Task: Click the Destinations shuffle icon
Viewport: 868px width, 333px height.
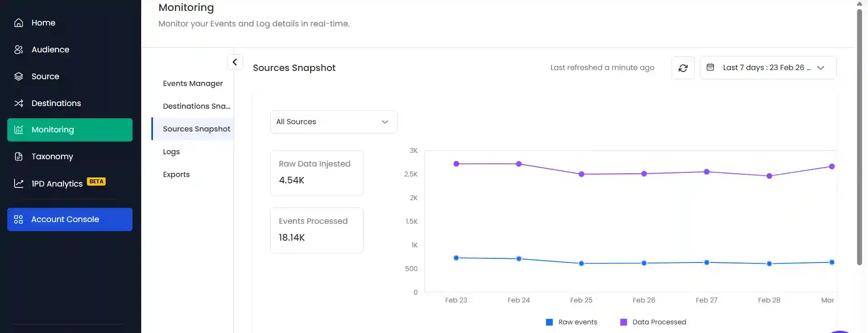Action: (19, 103)
